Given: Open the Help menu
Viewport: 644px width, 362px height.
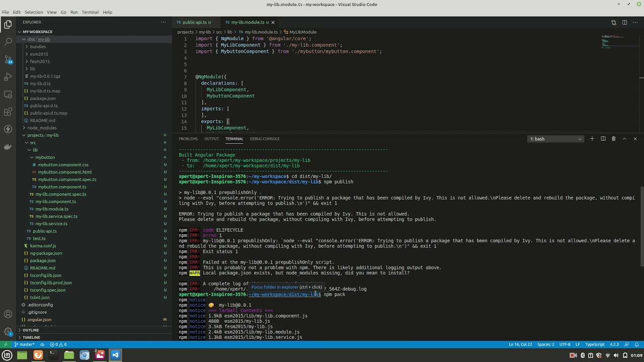Looking at the screenshot, I should point(108,12).
